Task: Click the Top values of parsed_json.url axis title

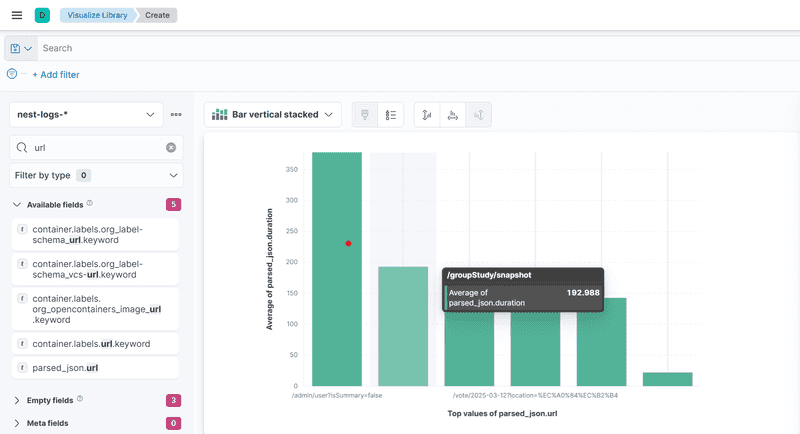Action: click(x=502, y=414)
